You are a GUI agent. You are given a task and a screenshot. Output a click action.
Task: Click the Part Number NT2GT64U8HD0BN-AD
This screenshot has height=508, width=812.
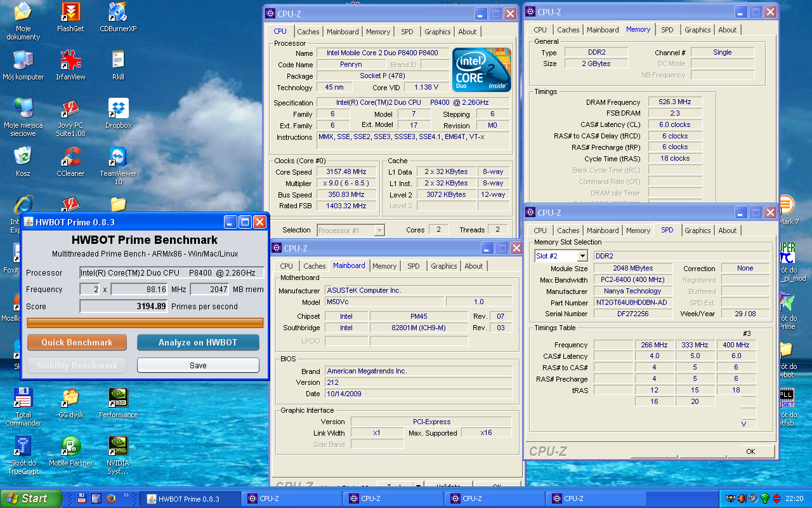tap(634, 302)
